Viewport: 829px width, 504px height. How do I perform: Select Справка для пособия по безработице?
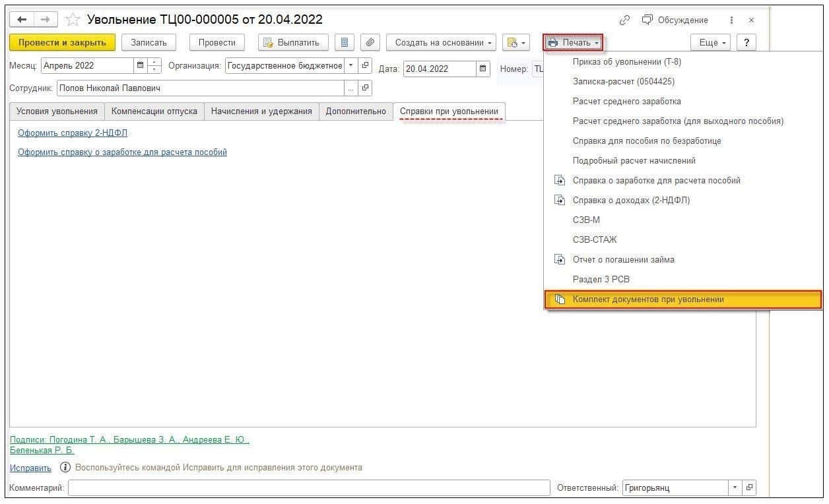click(683, 141)
